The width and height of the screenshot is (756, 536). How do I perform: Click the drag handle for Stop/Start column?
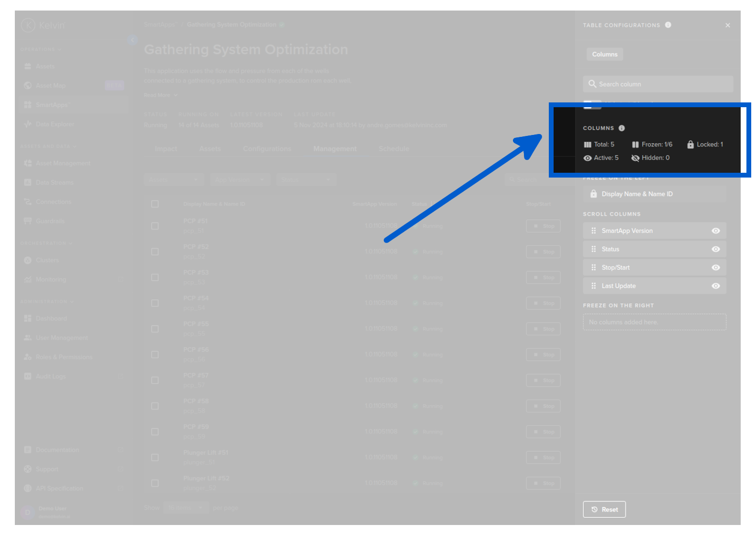pos(593,268)
